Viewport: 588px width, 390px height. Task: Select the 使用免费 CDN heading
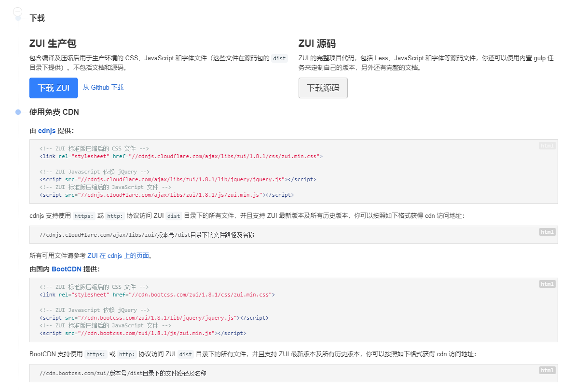click(54, 112)
